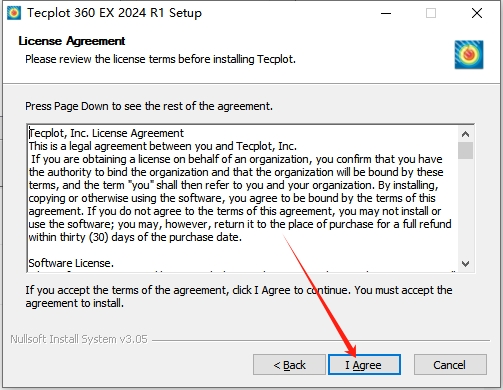The height and width of the screenshot is (390, 503).
Task: Click the 'Tecplot, Inc. License Agreement' first line
Action: point(106,133)
